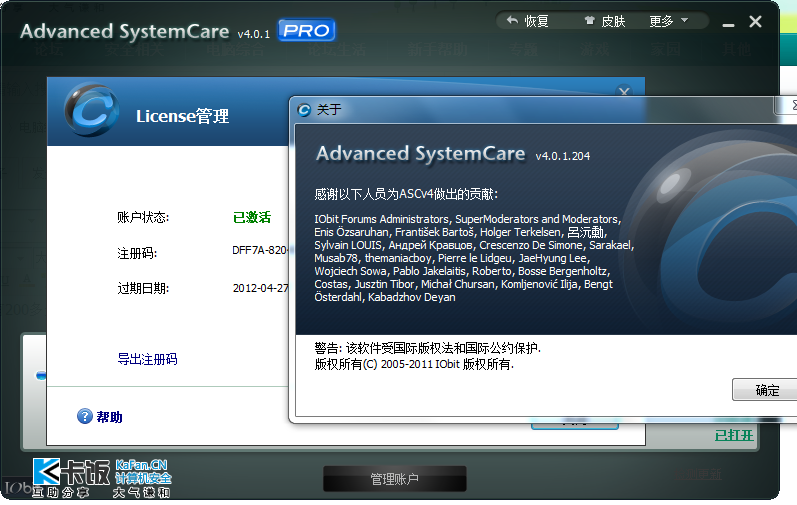Select the registration code DFF7A-820 text

(x=260, y=250)
